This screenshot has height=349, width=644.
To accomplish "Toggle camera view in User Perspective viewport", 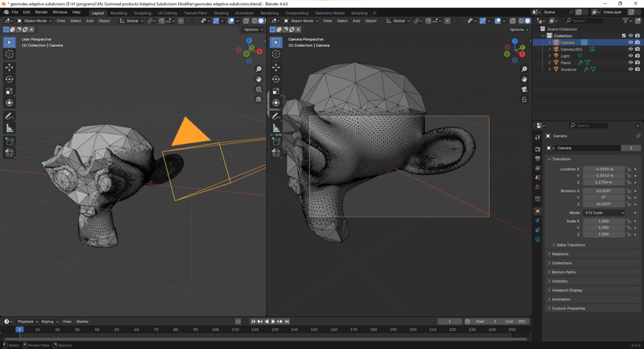I will point(258,89).
